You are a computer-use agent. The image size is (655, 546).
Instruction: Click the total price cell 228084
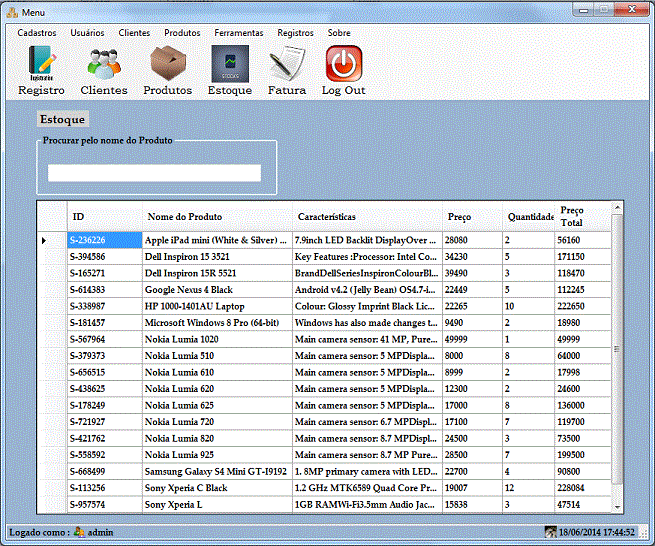pyautogui.click(x=583, y=488)
